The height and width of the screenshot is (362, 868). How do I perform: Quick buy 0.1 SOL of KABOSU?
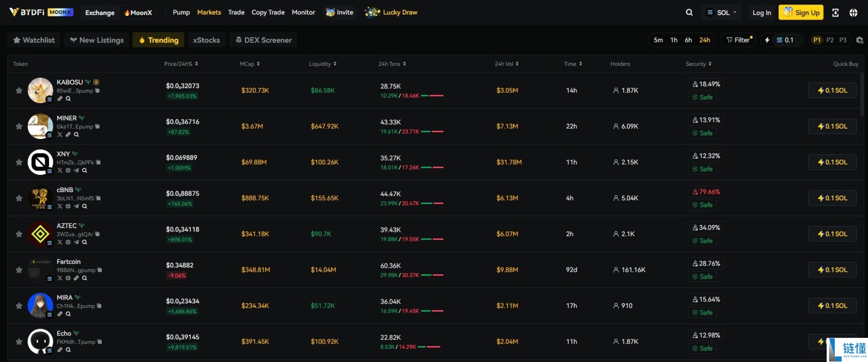832,90
